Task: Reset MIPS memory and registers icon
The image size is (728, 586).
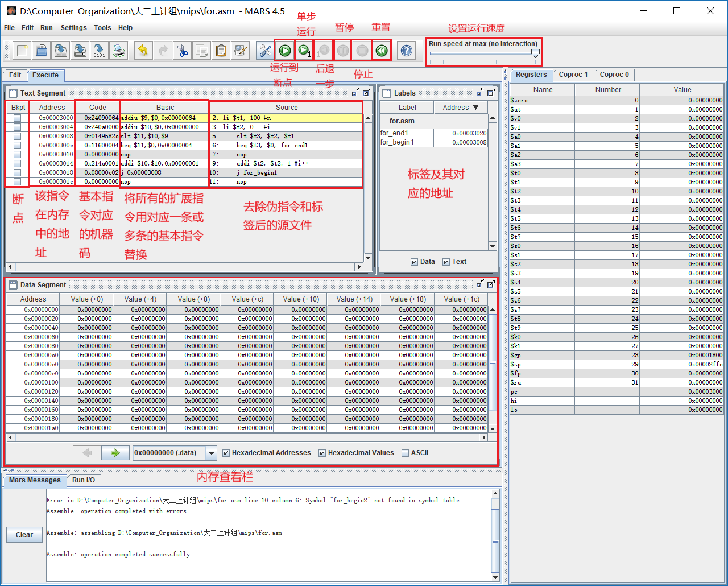Action: click(382, 51)
